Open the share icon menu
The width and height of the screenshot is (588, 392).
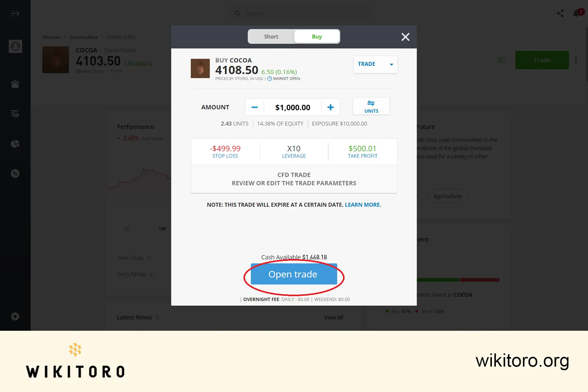coord(560,13)
